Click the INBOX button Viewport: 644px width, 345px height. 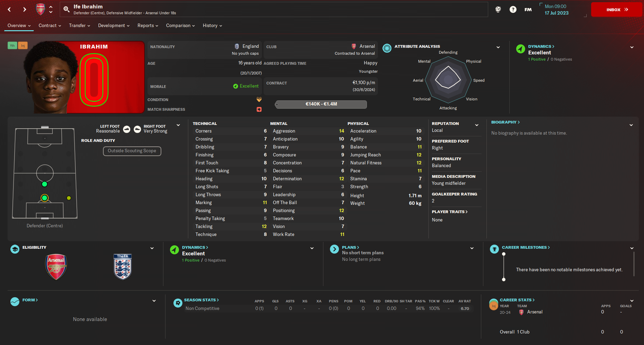pos(617,10)
